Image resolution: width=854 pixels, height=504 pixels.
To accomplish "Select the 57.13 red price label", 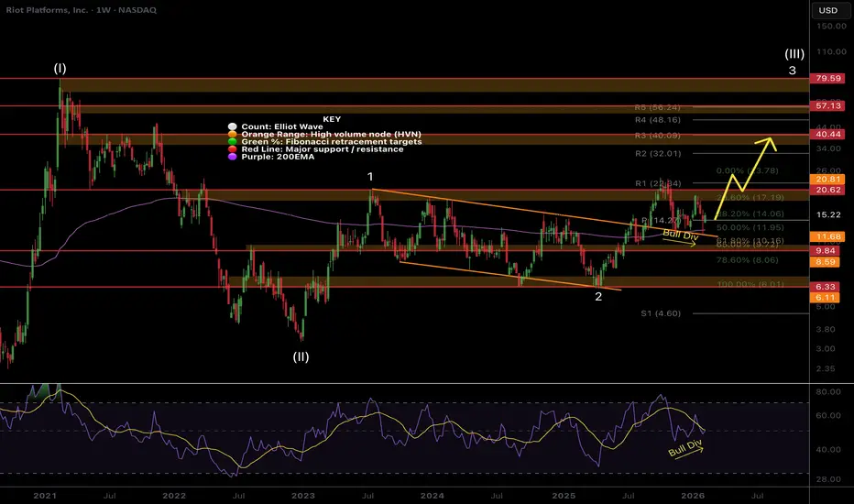I will coord(828,105).
